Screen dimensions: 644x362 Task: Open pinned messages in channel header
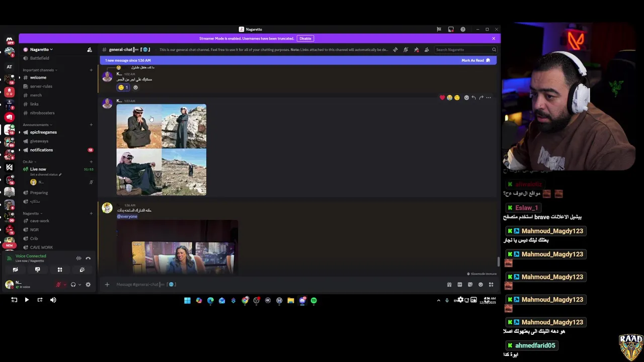click(416, 50)
